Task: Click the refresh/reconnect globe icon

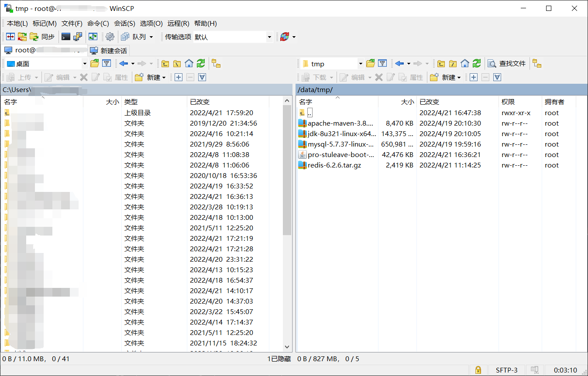Action: [x=285, y=37]
